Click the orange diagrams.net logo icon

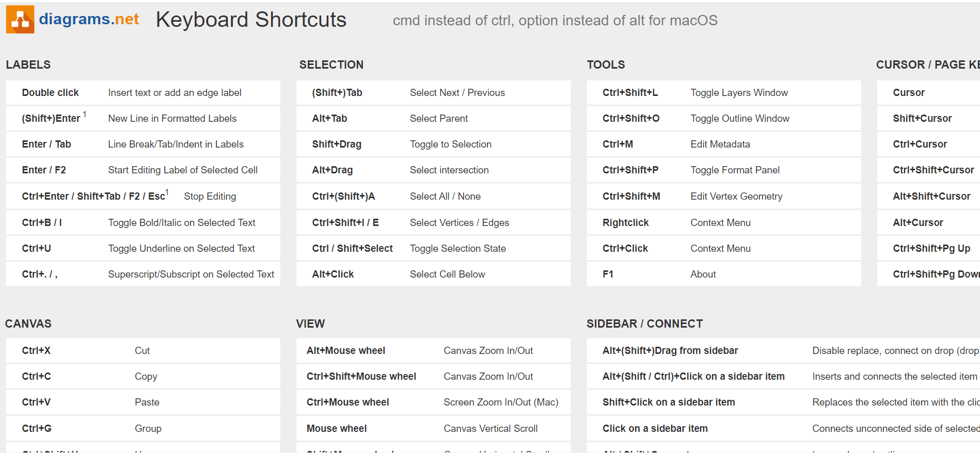pyautogui.click(x=20, y=20)
